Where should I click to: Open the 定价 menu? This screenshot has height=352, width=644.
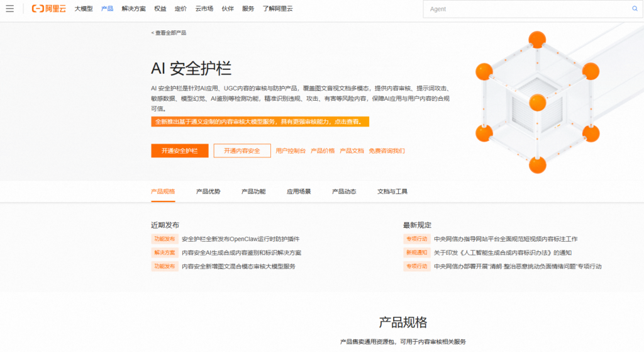pyautogui.click(x=180, y=9)
